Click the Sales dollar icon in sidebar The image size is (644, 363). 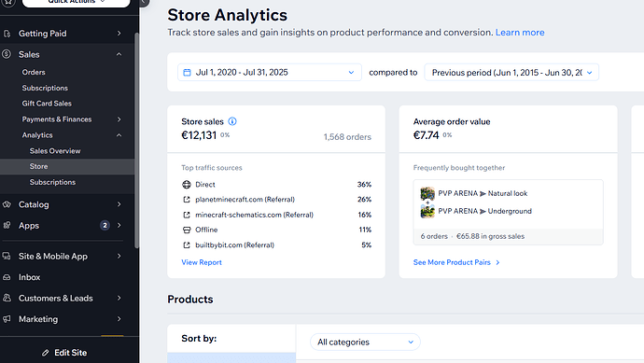(x=7, y=54)
